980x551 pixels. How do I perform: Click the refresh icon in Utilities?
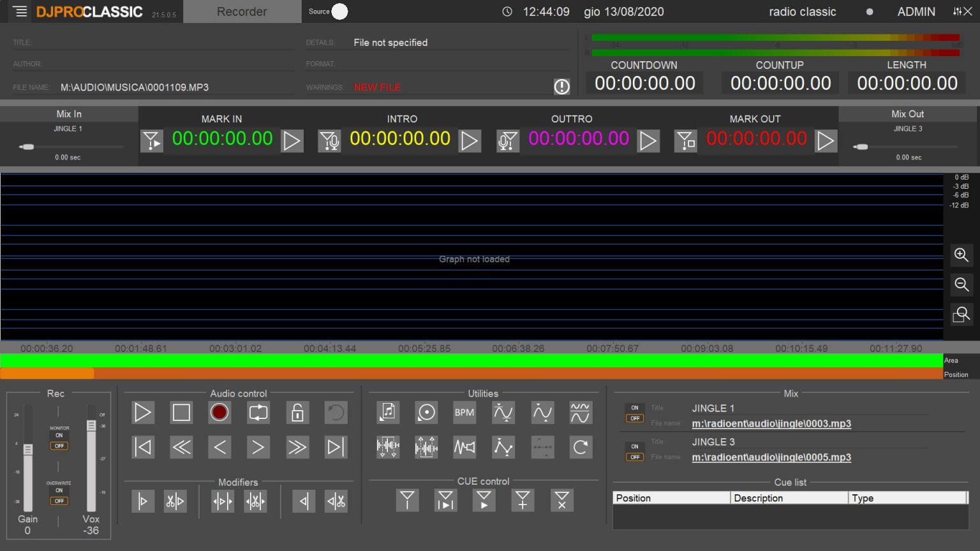tap(580, 447)
